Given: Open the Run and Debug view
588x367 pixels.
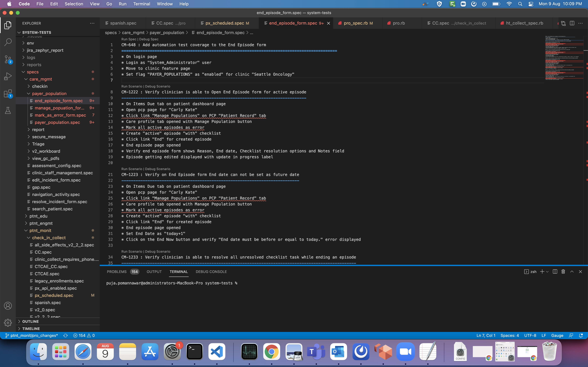Looking at the screenshot, I should tap(8, 76).
